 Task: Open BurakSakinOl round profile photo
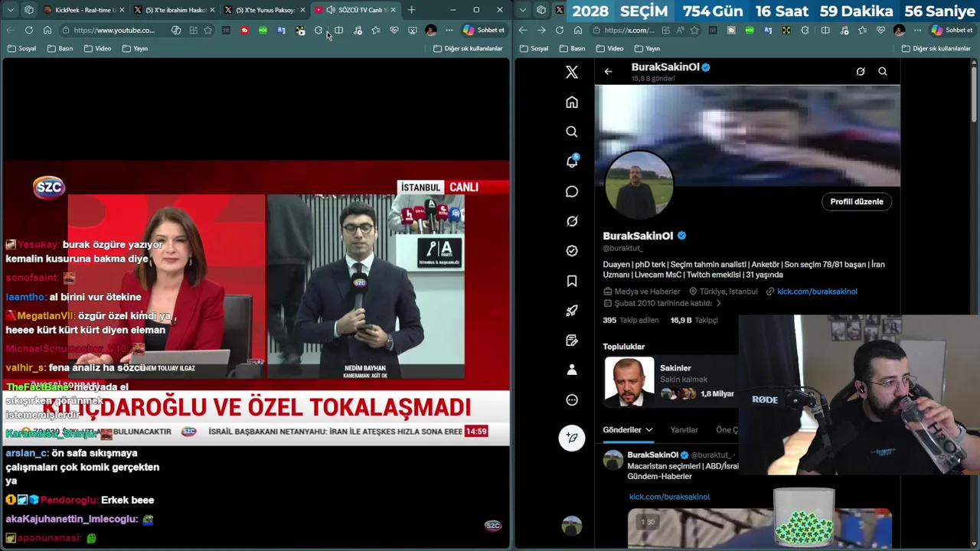click(x=639, y=185)
